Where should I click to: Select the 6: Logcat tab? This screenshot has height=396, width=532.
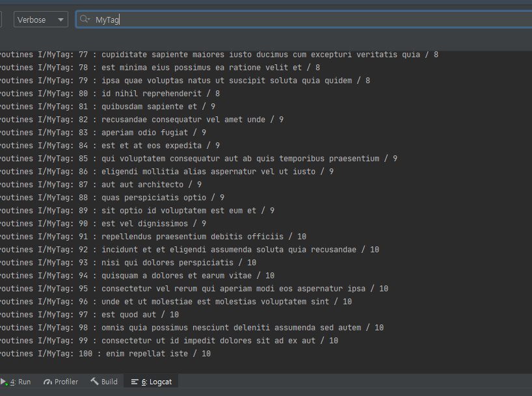coord(152,382)
